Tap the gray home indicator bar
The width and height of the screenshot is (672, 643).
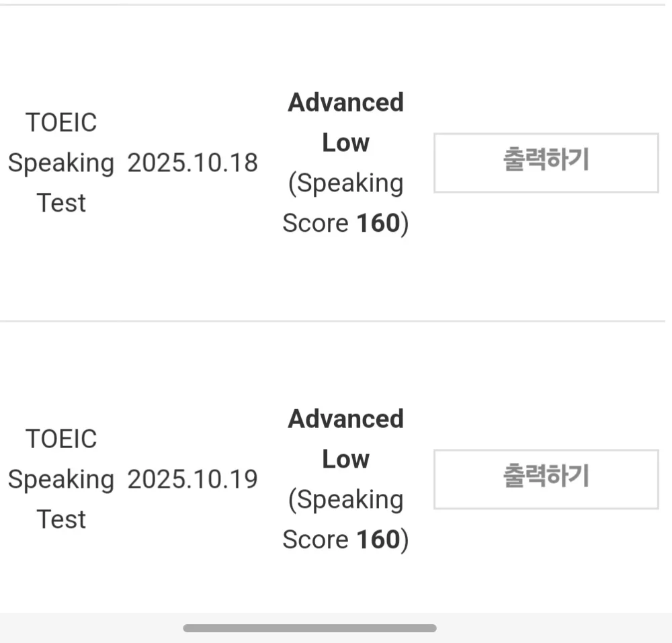[x=310, y=628]
